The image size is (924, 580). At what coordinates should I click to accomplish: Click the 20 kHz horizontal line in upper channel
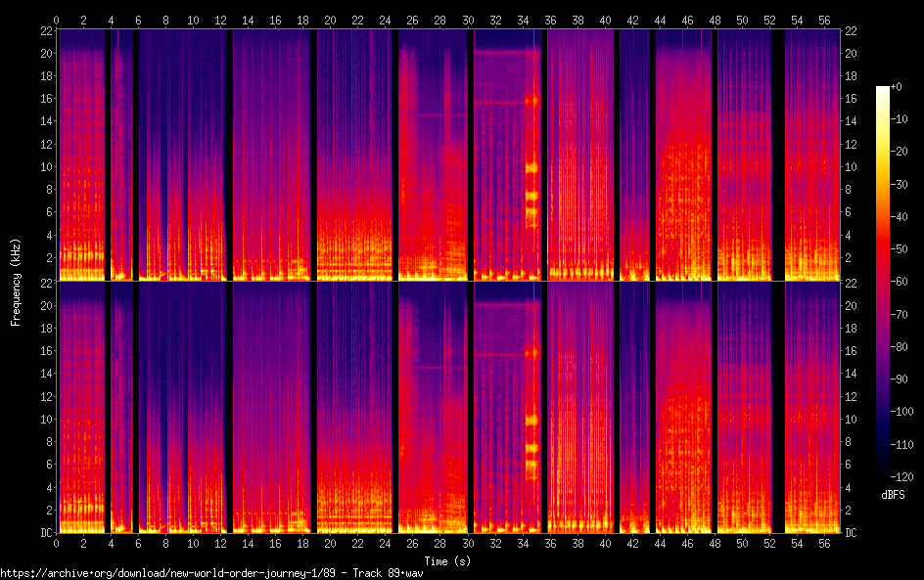[506, 52]
